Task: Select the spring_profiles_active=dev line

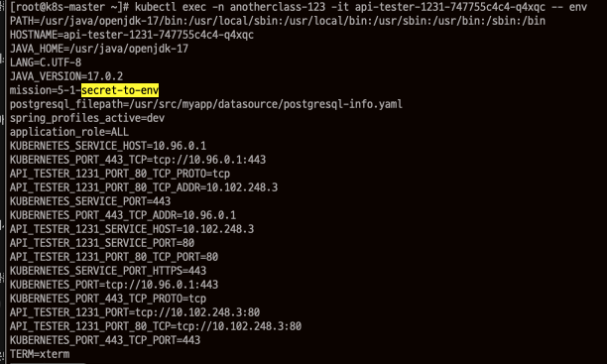Action: click(x=87, y=118)
